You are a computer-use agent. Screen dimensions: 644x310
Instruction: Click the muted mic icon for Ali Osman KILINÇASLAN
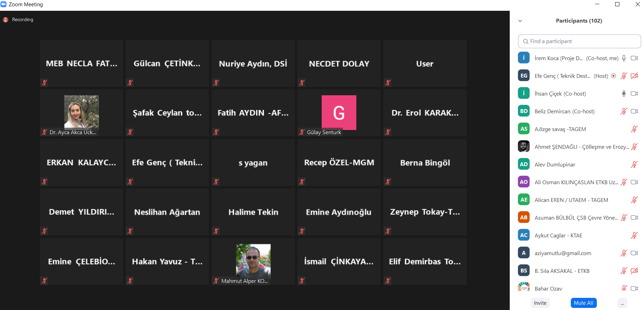pyautogui.click(x=624, y=182)
